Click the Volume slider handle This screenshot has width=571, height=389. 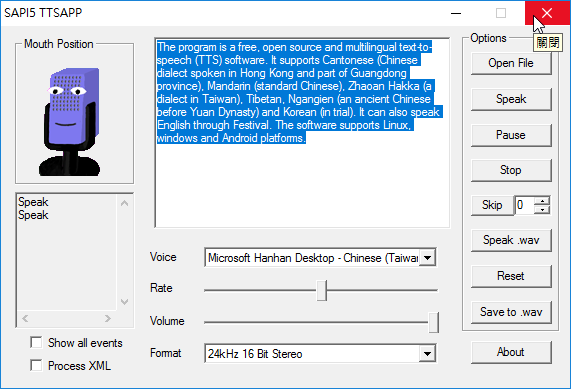[433, 322]
